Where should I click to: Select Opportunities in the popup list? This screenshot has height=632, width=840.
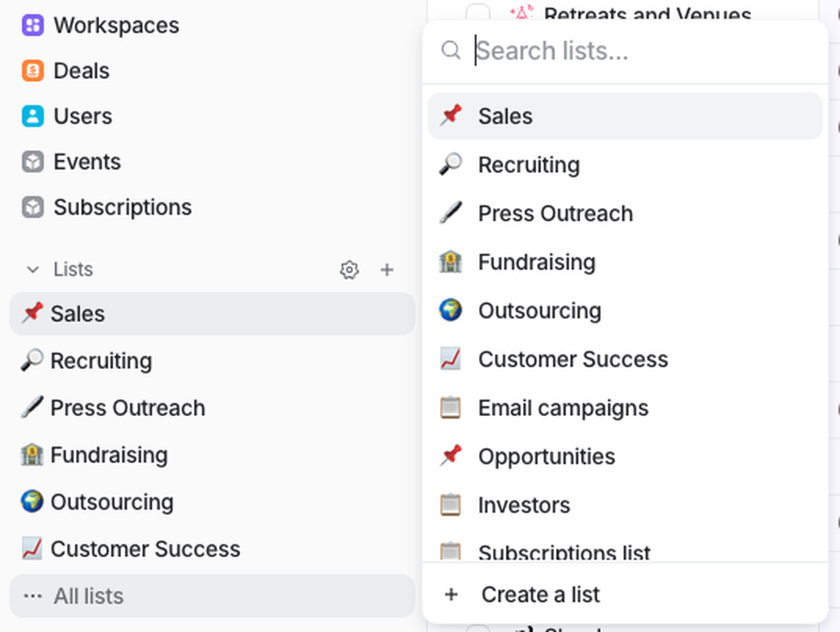(x=546, y=456)
